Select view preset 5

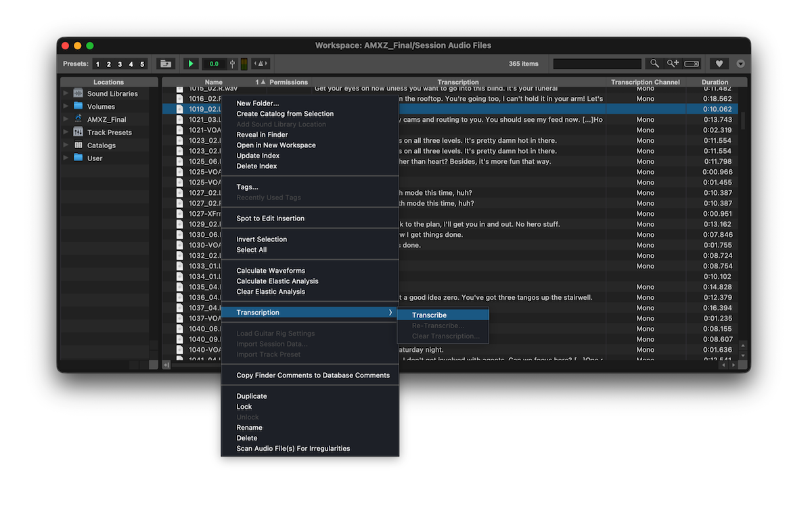[142, 64]
